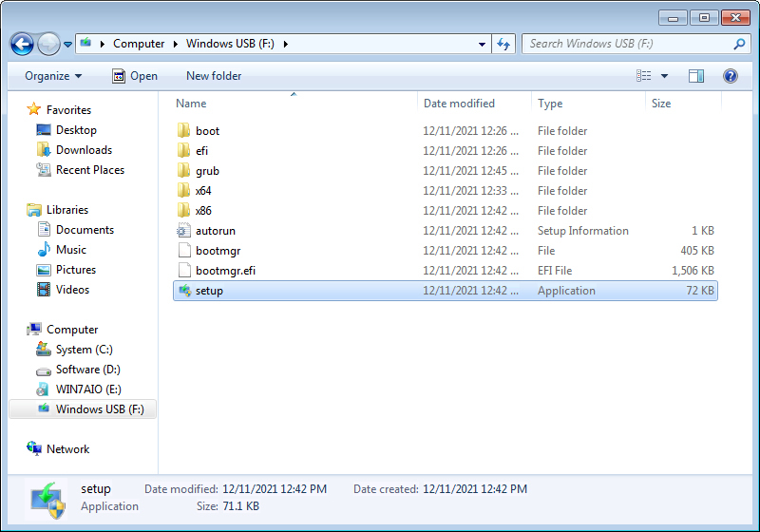
Task: Click the file name 'bootmgr.efi'
Action: click(225, 271)
